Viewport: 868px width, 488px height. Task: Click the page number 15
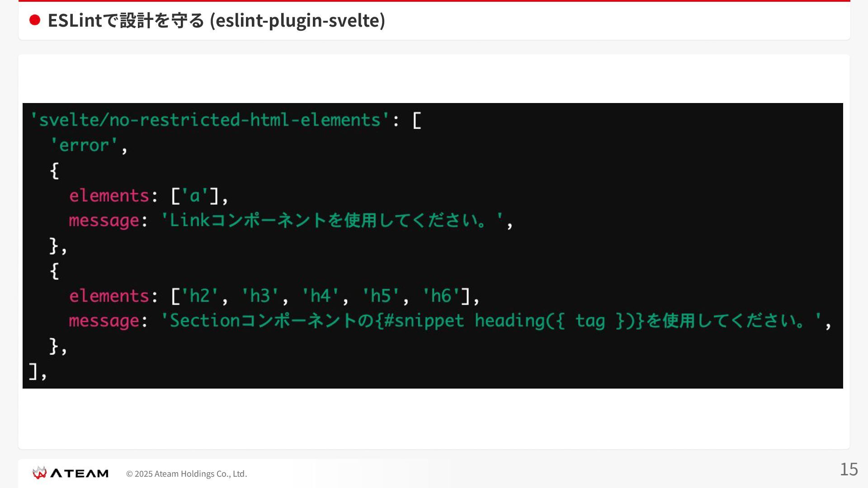849,469
